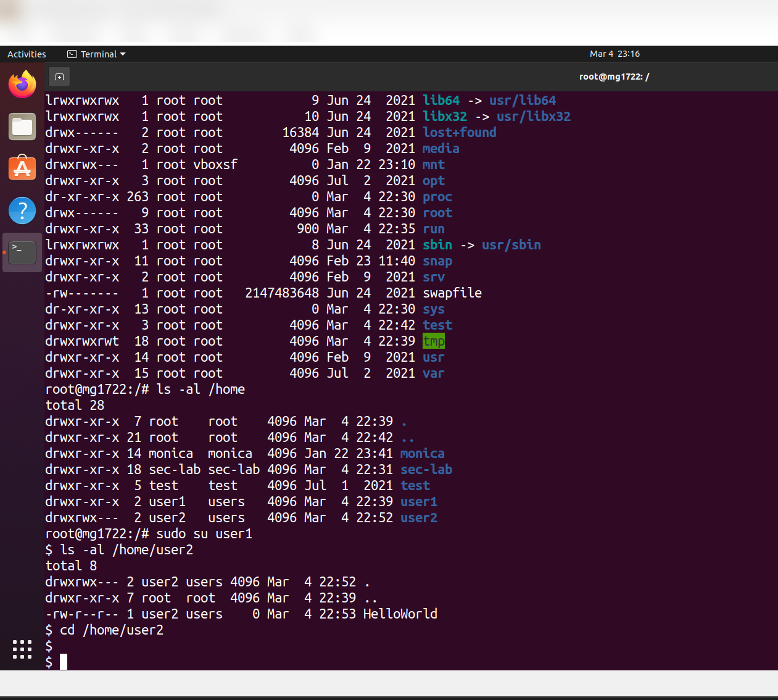The image size is (778, 700).
Task: Click the -rw-r--r-- permission string
Action: (82, 614)
